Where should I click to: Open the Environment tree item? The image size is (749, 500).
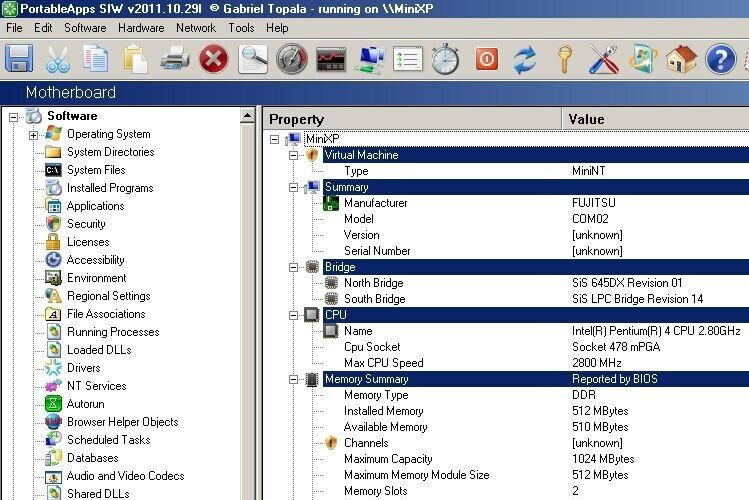(96, 278)
